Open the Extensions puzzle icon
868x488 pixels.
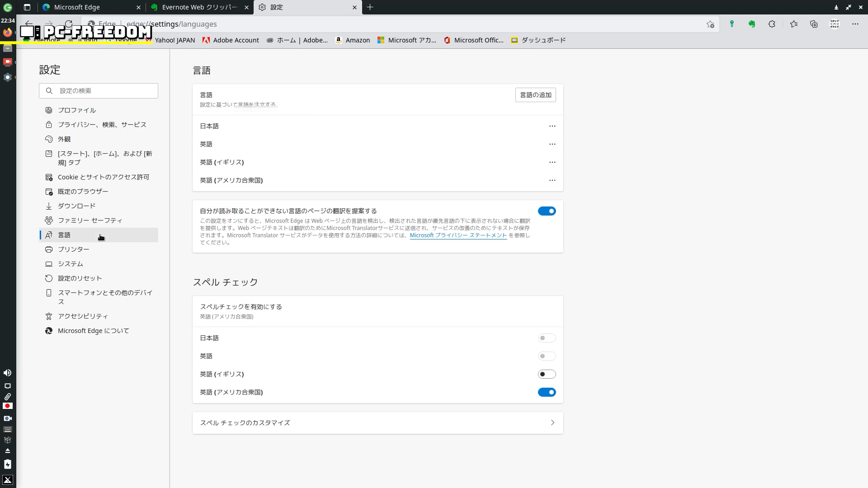(x=772, y=24)
